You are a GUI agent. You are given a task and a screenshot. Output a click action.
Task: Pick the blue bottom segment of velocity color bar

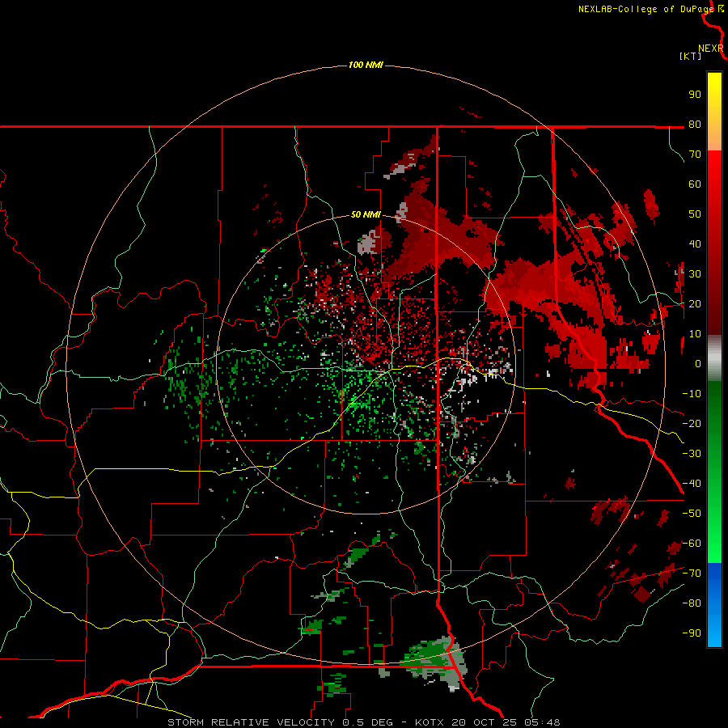714,605
